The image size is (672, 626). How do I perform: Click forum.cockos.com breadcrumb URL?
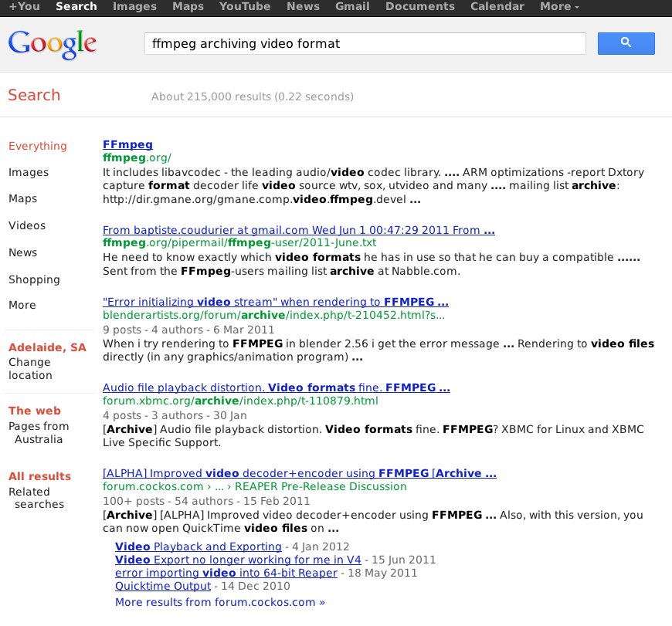point(153,486)
